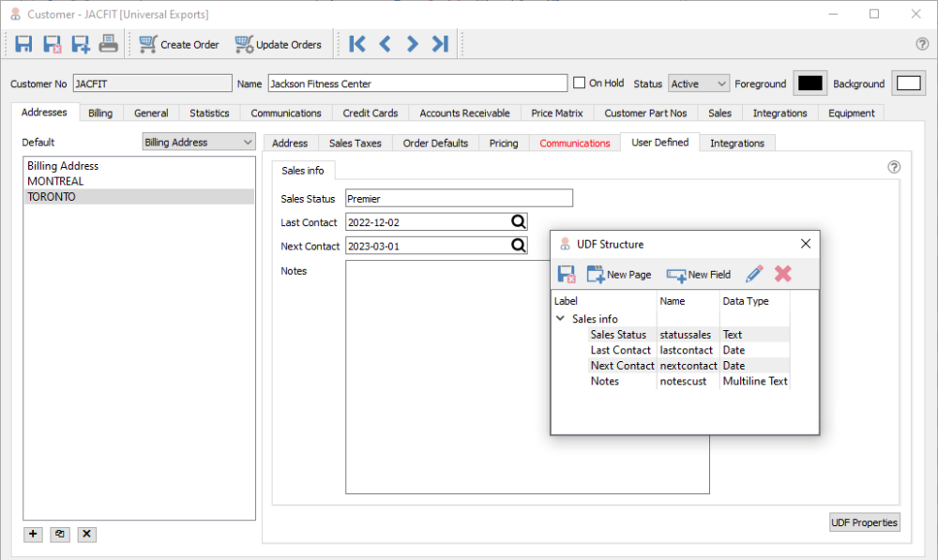This screenshot has width=938, height=560.
Task: Add a new address with plus icon
Action: click(x=34, y=534)
